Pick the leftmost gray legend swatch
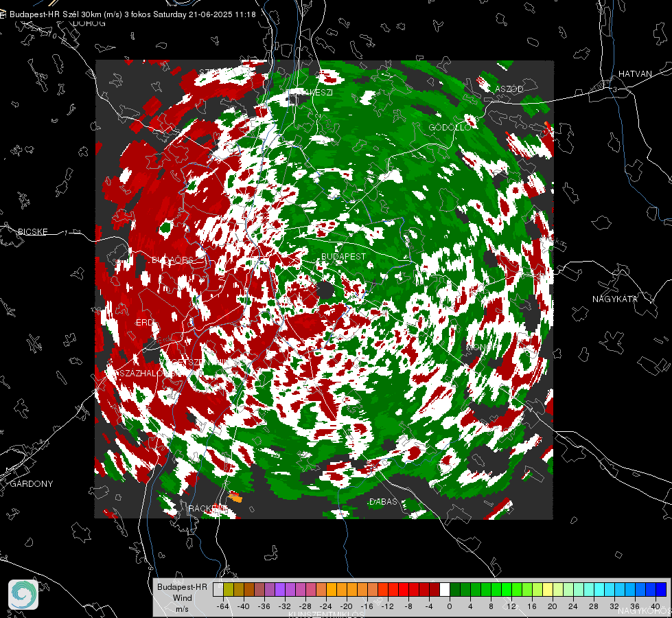The image size is (672, 618). point(218,590)
